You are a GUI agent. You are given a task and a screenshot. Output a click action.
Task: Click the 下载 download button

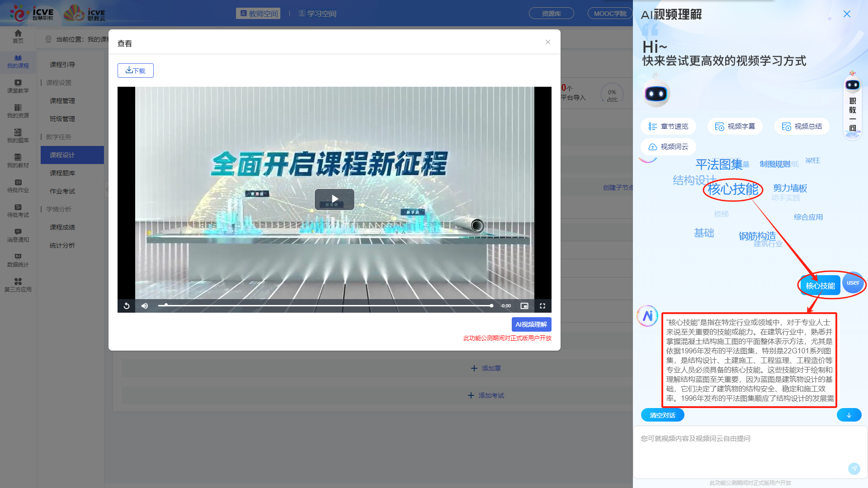point(135,70)
